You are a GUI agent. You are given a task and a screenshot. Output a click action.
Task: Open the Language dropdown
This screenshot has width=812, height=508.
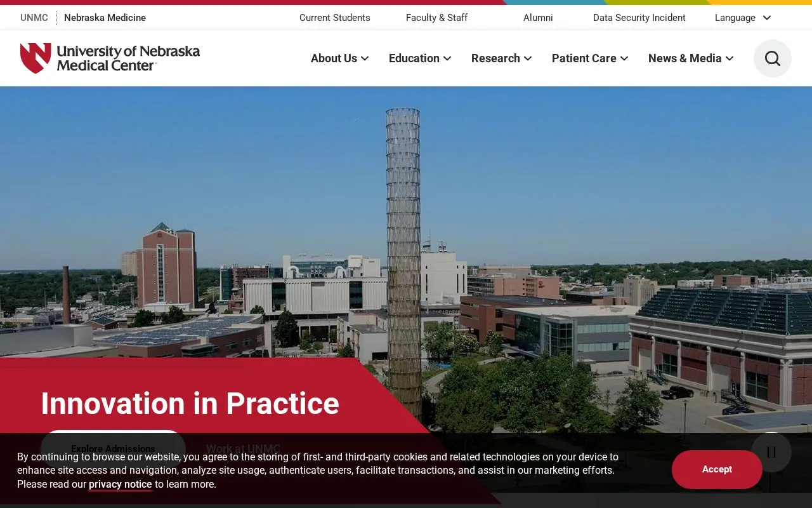pyautogui.click(x=743, y=18)
